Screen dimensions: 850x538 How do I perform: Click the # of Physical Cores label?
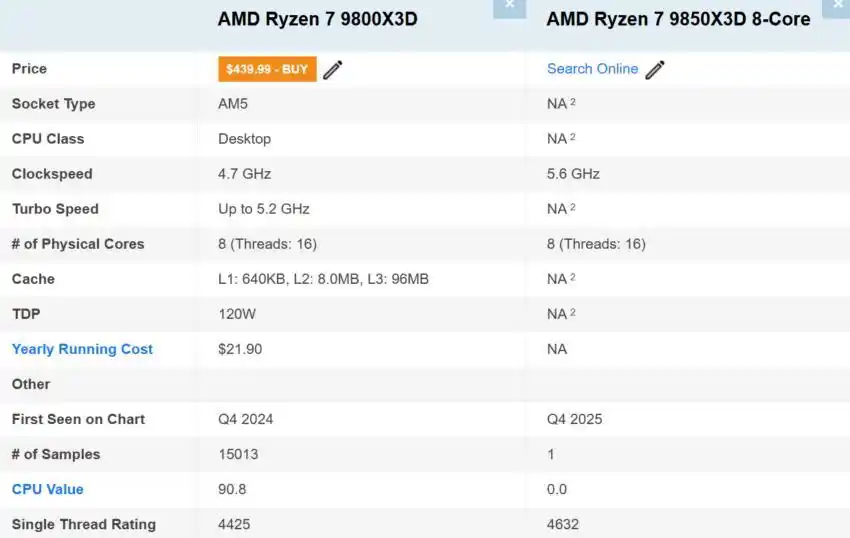click(x=78, y=244)
